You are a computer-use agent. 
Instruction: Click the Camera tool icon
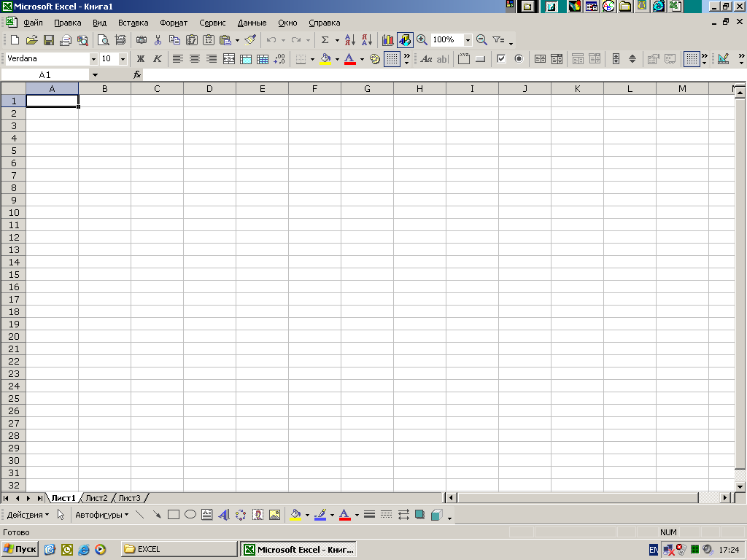tap(141, 40)
